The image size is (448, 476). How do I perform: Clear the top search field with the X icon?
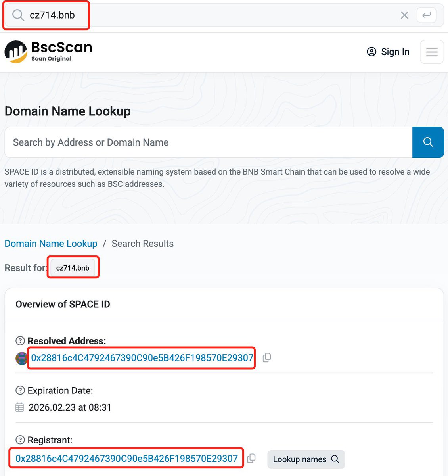(x=404, y=15)
